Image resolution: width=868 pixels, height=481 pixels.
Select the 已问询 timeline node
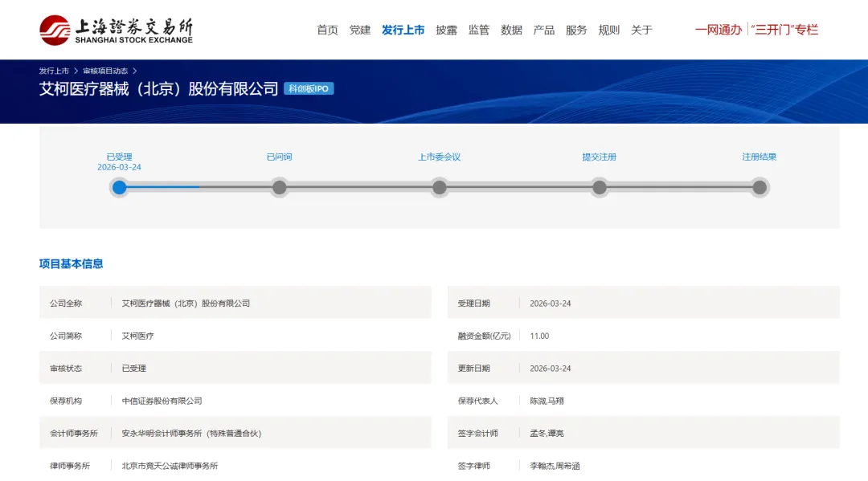tap(280, 187)
